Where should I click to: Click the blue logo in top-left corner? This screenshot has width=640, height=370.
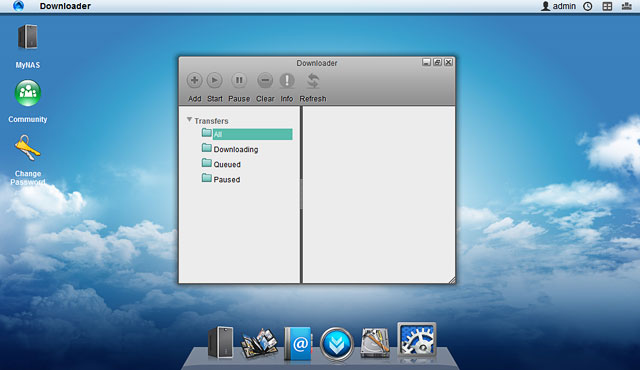(x=18, y=6)
